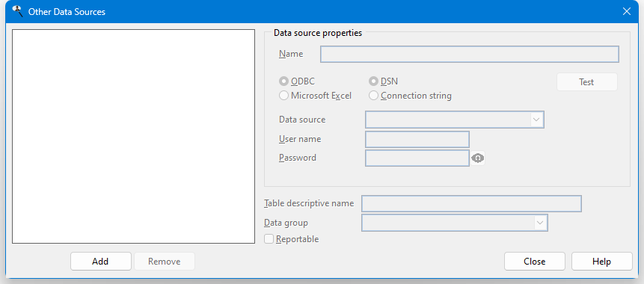Click the password reveal eye icon
Viewport: 644px width, 284px height.
pos(477,158)
